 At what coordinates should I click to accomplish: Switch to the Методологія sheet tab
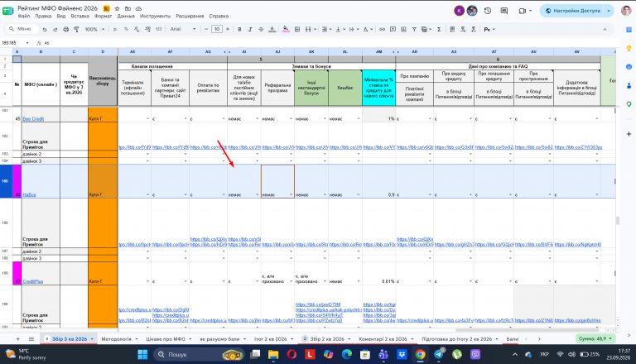[x=117, y=339]
